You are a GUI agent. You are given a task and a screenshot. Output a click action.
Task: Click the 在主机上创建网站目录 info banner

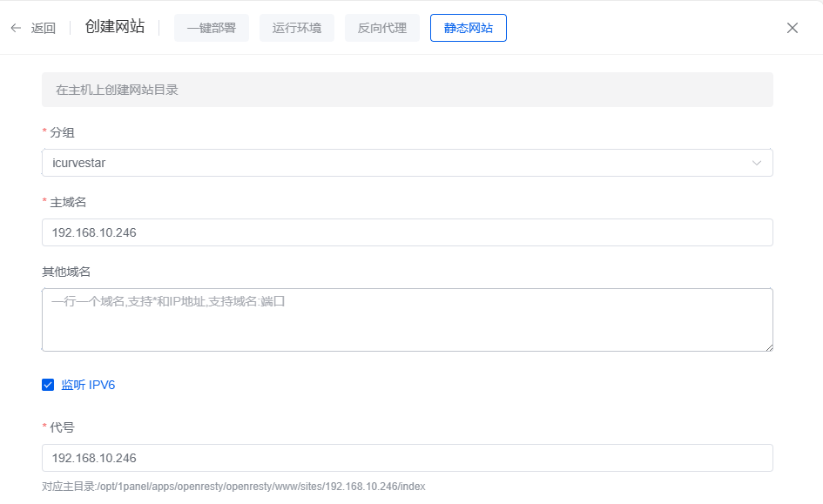[x=407, y=90]
